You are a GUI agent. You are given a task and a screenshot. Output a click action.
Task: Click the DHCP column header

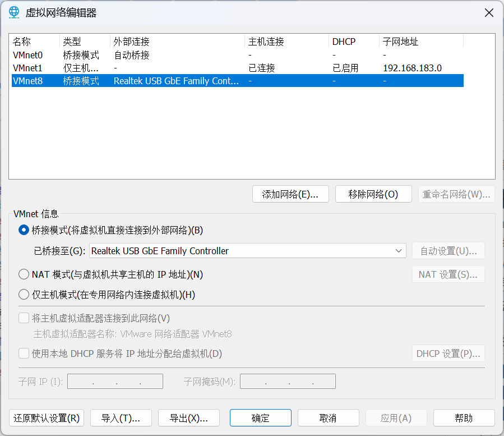[354, 42]
